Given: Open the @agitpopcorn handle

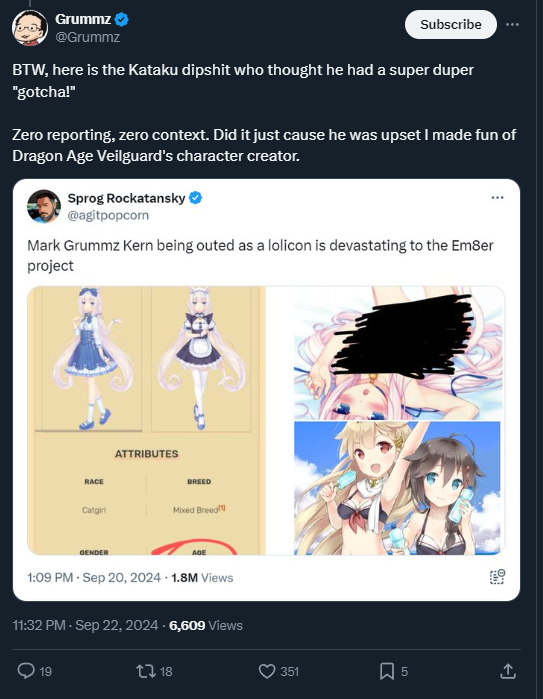Looking at the screenshot, I should pyautogui.click(x=108, y=215).
